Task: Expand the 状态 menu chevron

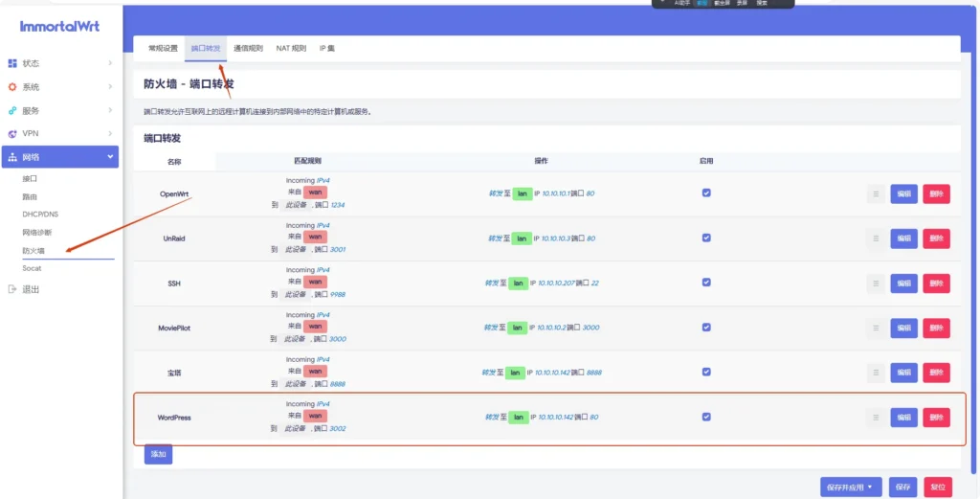Action: point(110,63)
